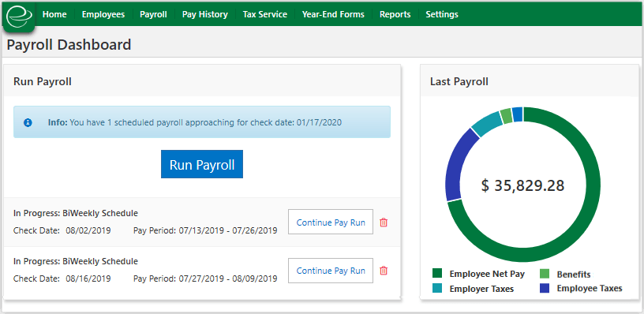
Task: Delete the 08/02/2019 pay run trash icon
Action: tap(384, 222)
